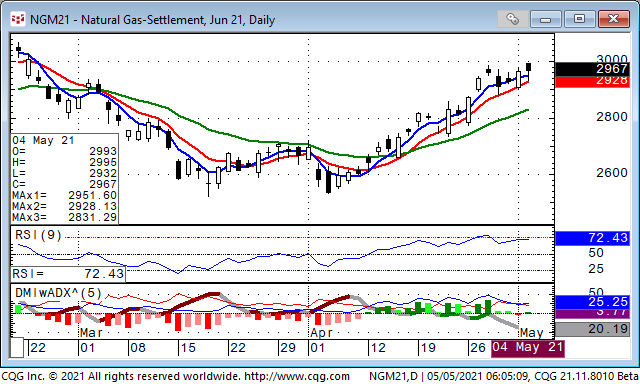Viewport: 640px width, 384px height.
Task: Click the red 2928 moving average label
Action: (592, 82)
